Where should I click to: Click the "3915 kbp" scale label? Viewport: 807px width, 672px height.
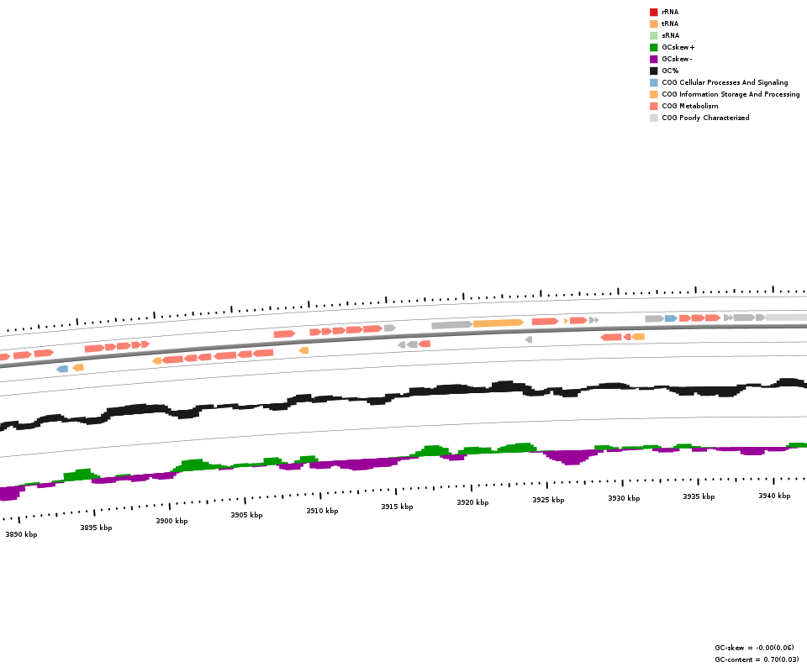coord(397,507)
